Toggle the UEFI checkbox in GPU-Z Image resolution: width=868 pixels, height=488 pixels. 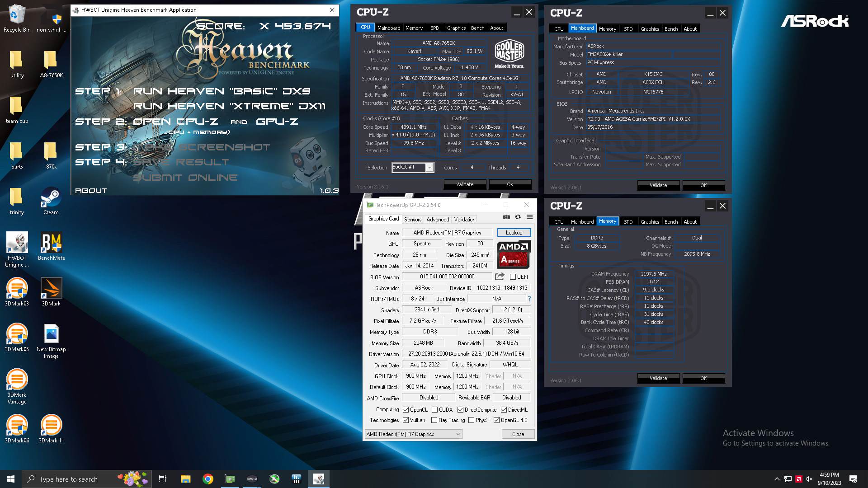pos(513,277)
